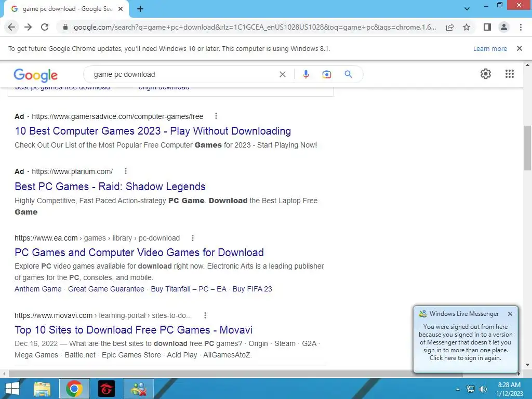Open the Buy FIFA 23 sitelink

pyautogui.click(x=252, y=289)
